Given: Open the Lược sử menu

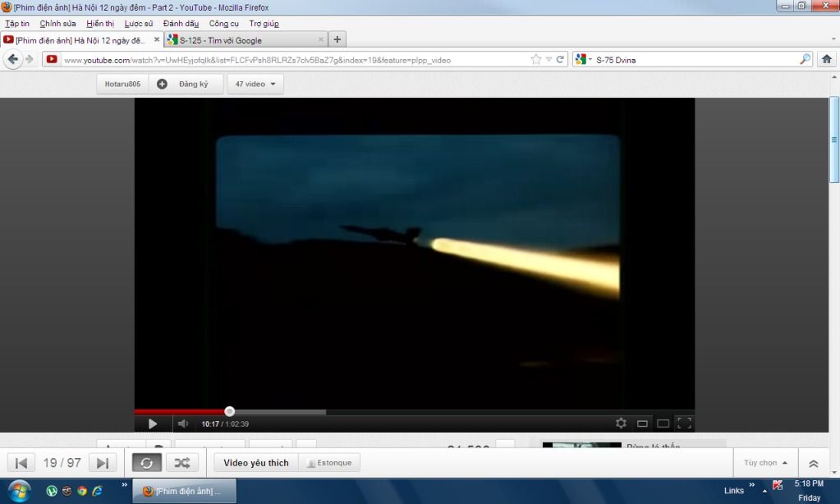Looking at the screenshot, I should (x=139, y=24).
